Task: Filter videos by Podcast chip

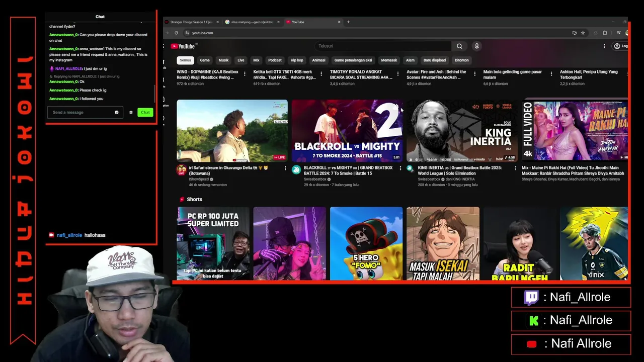Action: [x=275, y=60]
